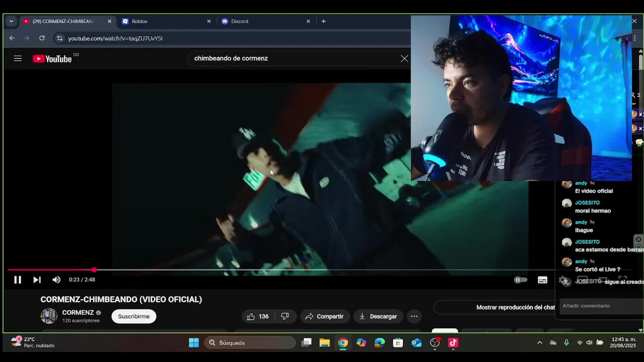Click the video title CORMENZ-CHIMBEANDO (VIDEO OFICIAL)
The height and width of the screenshot is (362, 644).
[121, 299]
